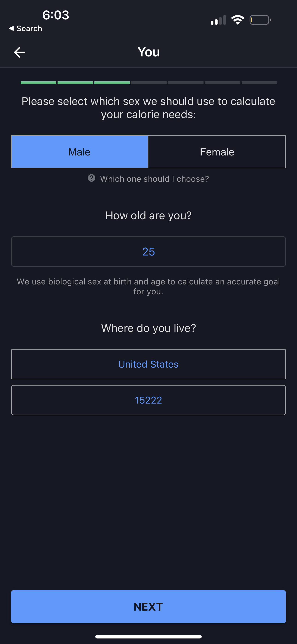This screenshot has height=644, width=297.
Task: Select Female for calorie calculation
Action: (x=217, y=152)
